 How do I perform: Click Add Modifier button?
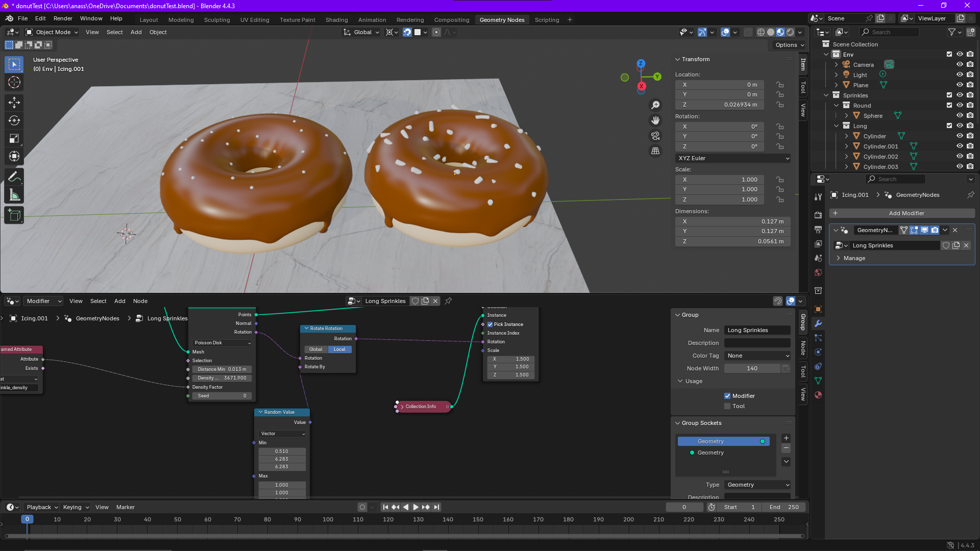tap(903, 213)
